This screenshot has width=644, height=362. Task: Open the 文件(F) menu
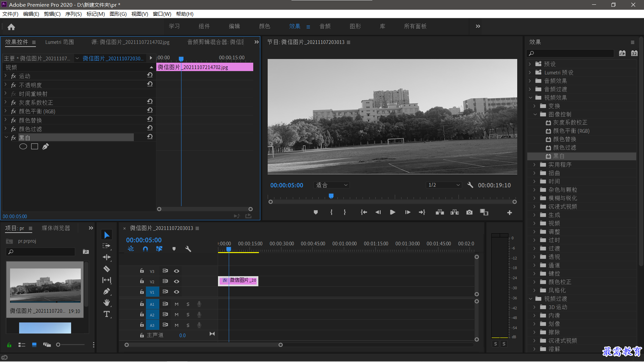pyautogui.click(x=10, y=14)
